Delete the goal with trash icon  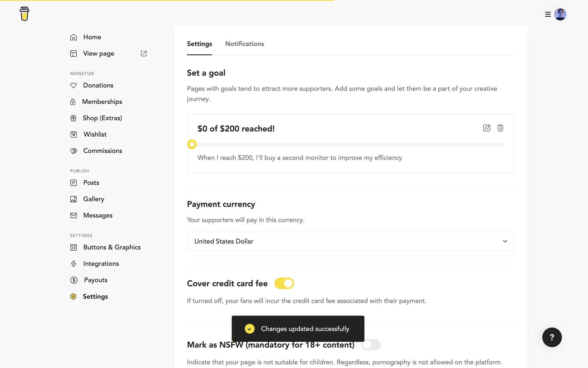point(500,128)
